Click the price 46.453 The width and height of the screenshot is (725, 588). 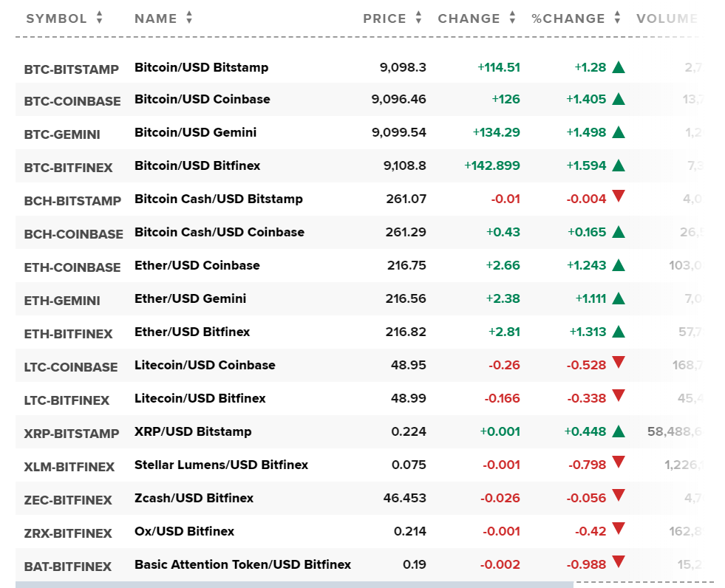pos(404,499)
